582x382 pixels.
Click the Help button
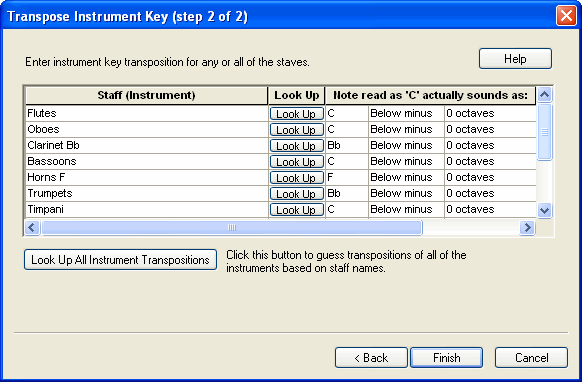click(x=515, y=59)
